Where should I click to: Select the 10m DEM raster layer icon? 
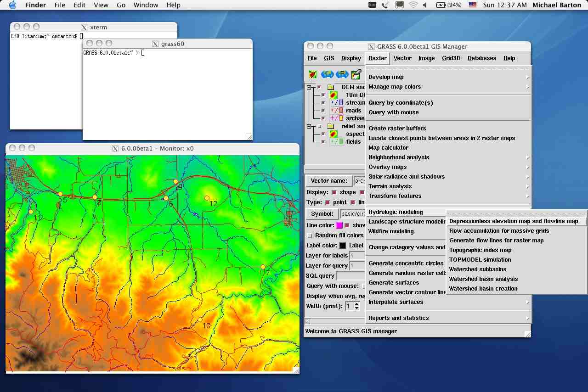pyautogui.click(x=334, y=95)
